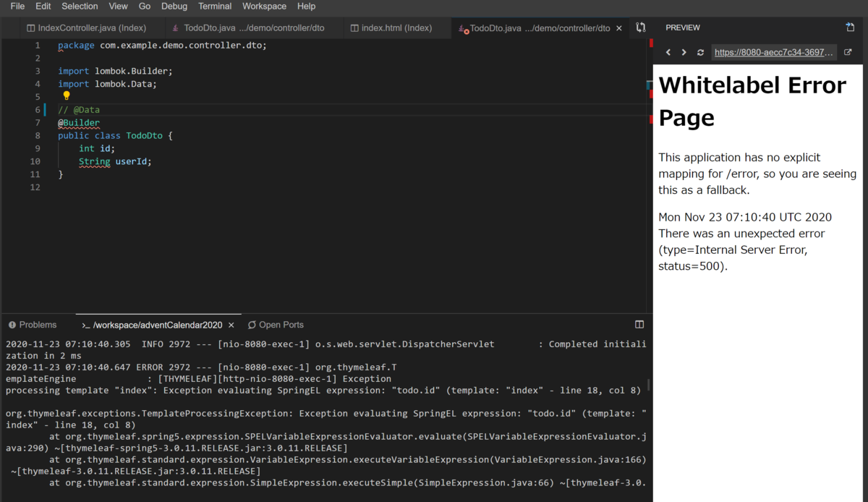Click the error-marked file icon on active tab
Viewport: 868px width, 502px height.
(463, 29)
